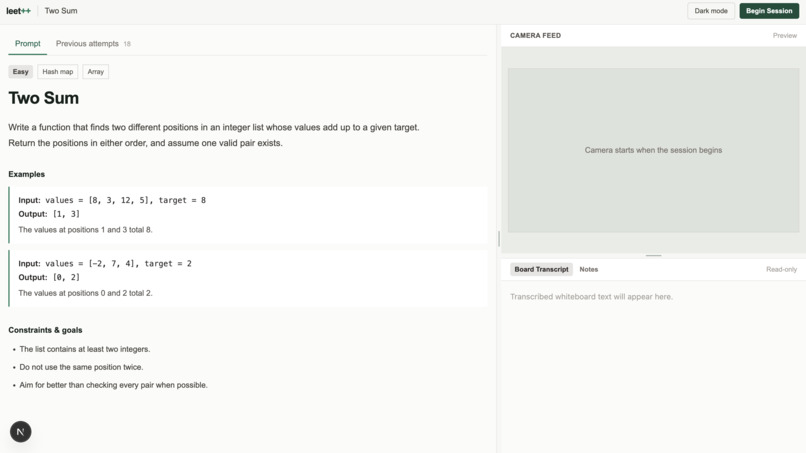Click the Array tag
This screenshot has height=453, width=806.
96,71
